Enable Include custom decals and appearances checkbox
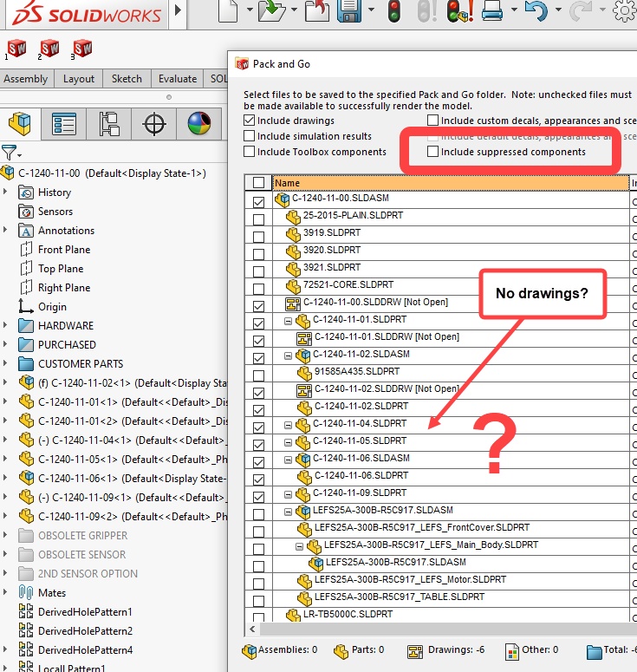This screenshot has width=637, height=672. coord(433,121)
